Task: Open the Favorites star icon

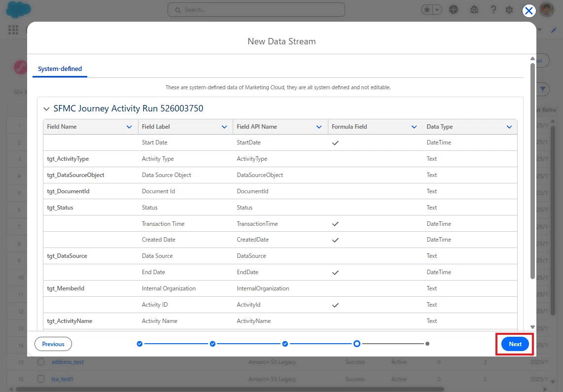Action: tap(427, 10)
